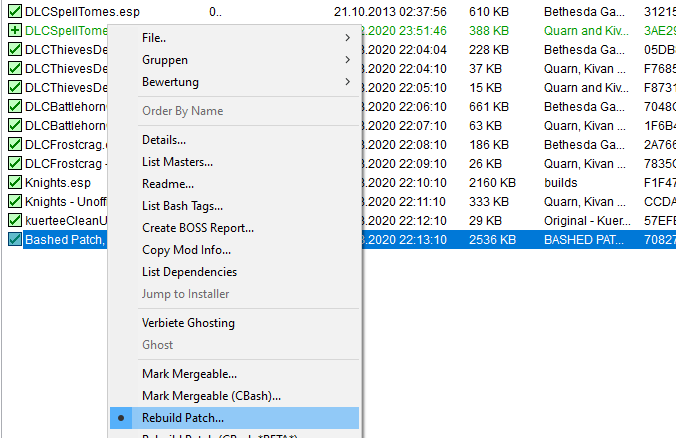Select Create BOSS Report... entry
This screenshot has height=438, width=676.
[198, 228]
